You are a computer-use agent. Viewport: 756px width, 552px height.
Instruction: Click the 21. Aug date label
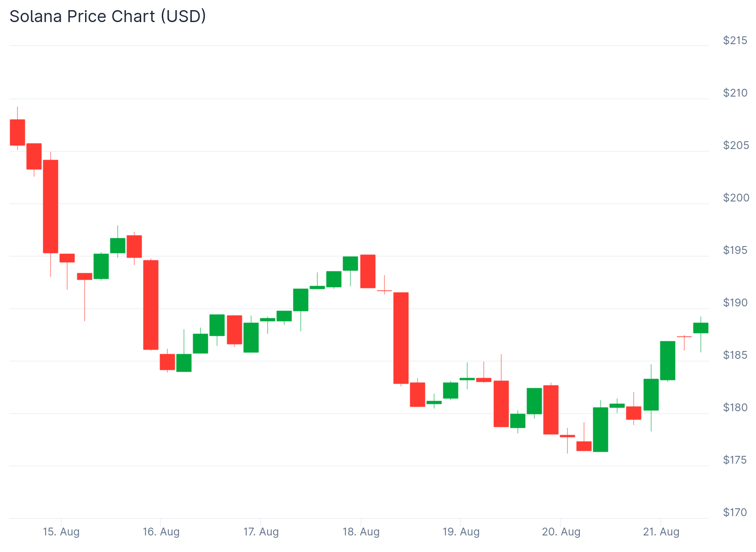click(x=661, y=532)
